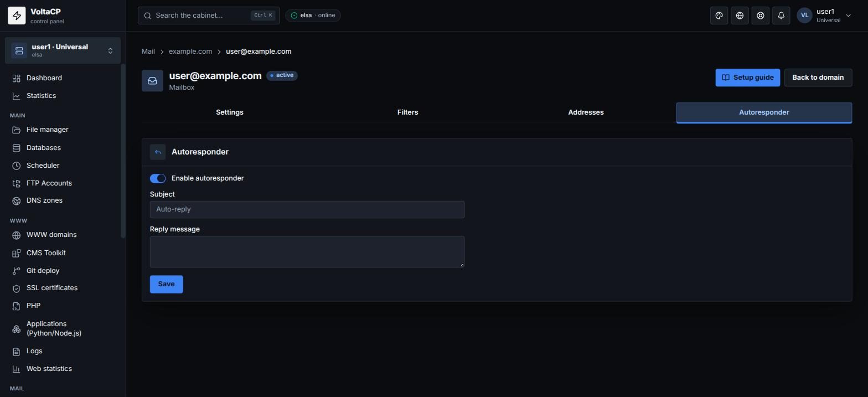Screen dimensions: 868x397
Task: Click the search magnifier icon
Action: 148,16
